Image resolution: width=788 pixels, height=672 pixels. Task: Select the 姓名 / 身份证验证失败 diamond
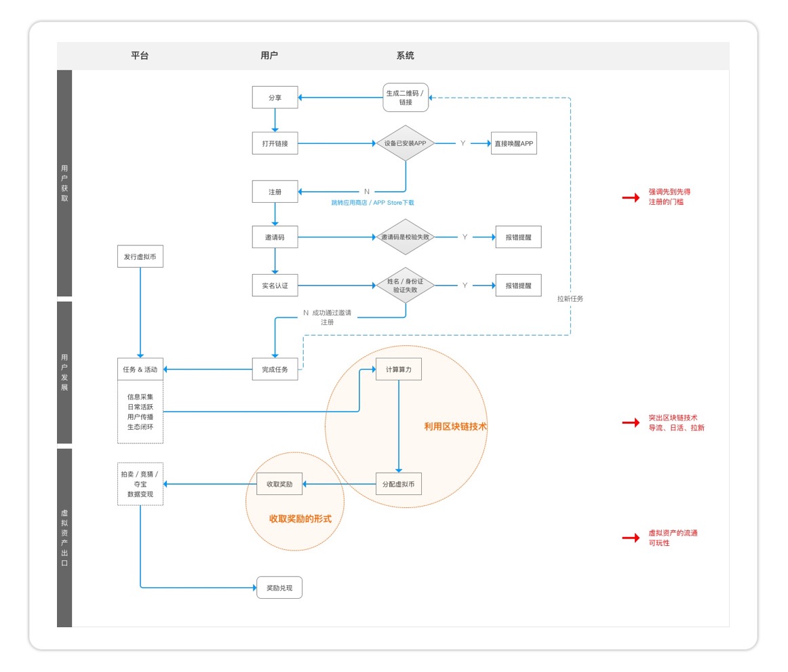[x=406, y=285]
